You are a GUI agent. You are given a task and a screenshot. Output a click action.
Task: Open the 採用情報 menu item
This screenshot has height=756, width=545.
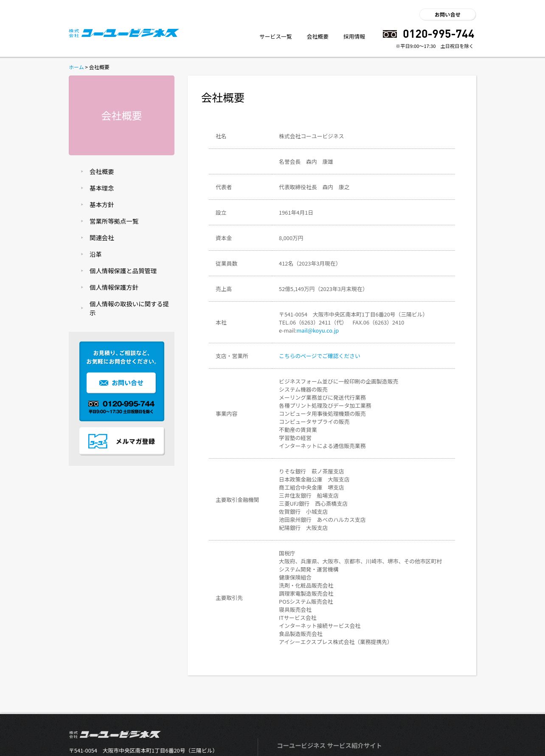point(354,36)
